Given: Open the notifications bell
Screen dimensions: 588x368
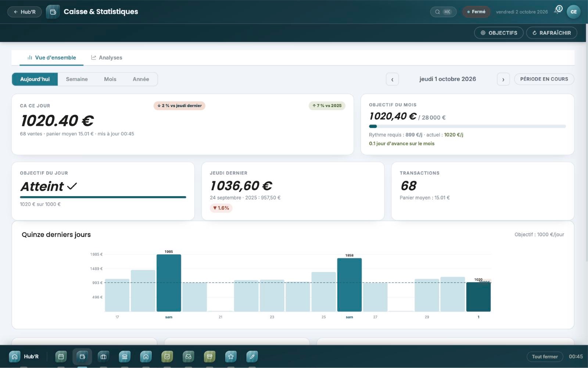Looking at the screenshot, I should (558, 11).
